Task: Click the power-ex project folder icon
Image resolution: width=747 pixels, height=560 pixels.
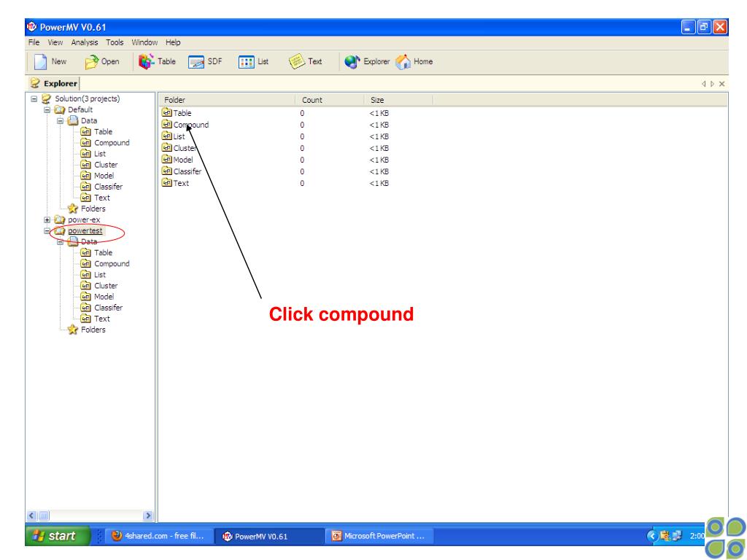Action: [60, 220]
